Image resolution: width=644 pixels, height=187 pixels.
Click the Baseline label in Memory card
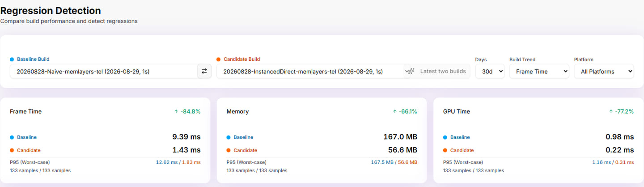[243, 137]
